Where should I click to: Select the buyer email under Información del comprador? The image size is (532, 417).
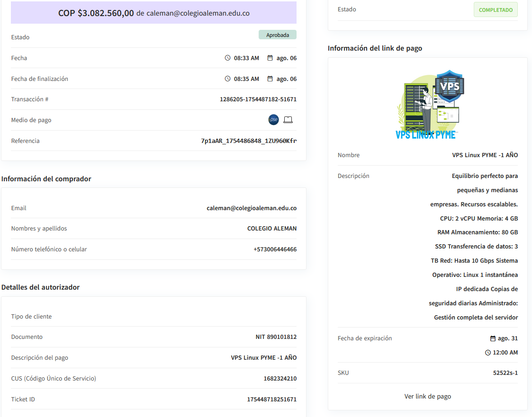(x=252, y=208)
